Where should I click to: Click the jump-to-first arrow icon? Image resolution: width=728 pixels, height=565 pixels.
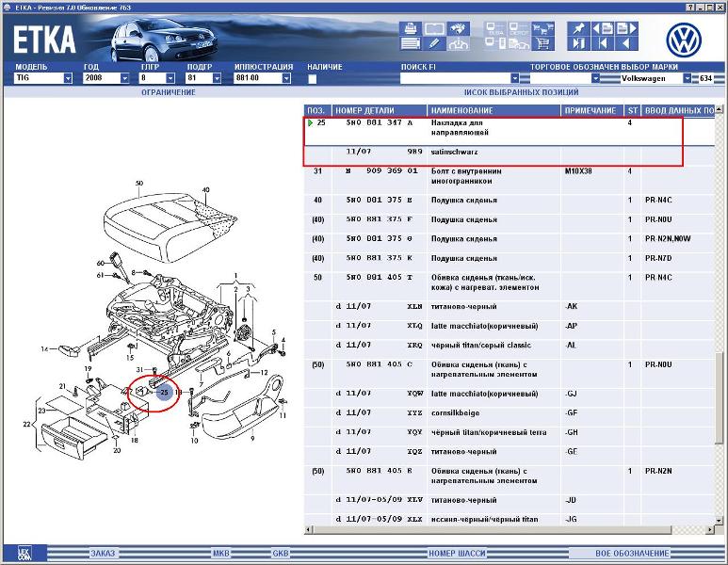[x=603, y=43]
